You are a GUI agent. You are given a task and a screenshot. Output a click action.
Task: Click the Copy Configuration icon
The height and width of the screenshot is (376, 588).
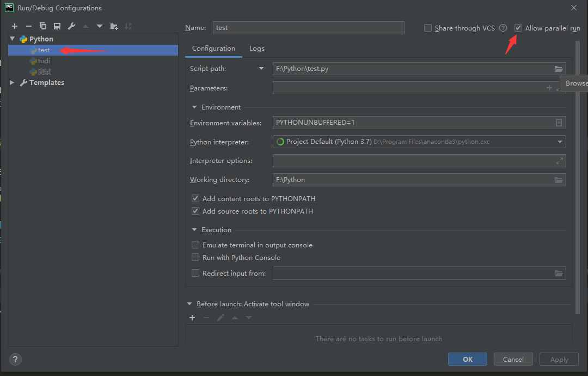click(x=43, y=26)
